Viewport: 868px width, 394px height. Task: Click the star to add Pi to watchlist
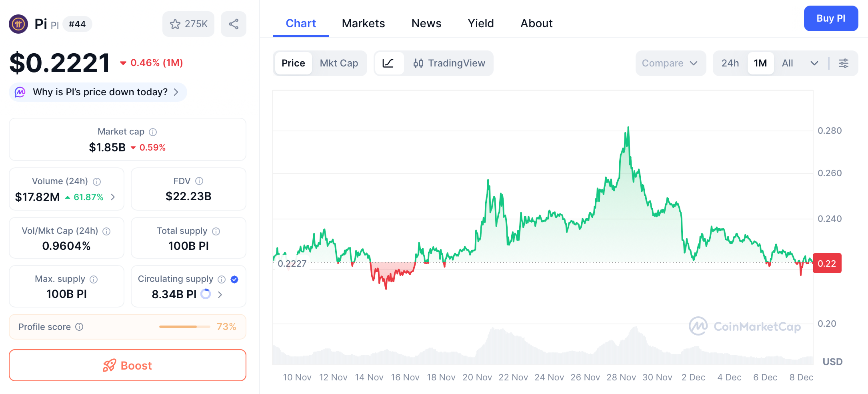click(x=175, y=24)
